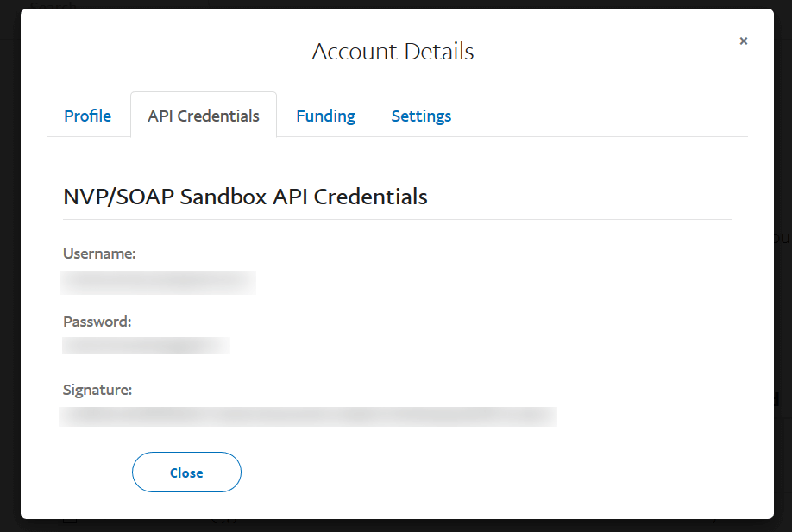Select the API Credentials tab

pyautogui.click(x=204, y=115)
